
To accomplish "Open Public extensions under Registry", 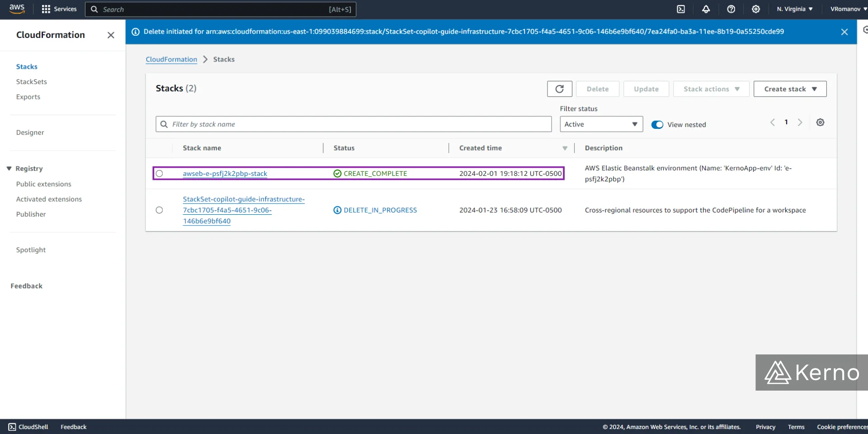I will point(44,184).
